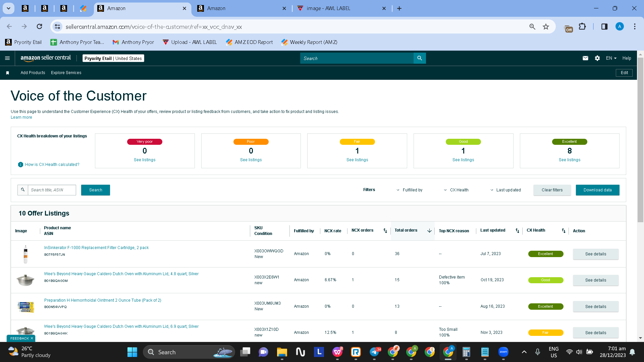Close the FEEDBACK tab
644x362 pixels.
(x=32, y=339)
